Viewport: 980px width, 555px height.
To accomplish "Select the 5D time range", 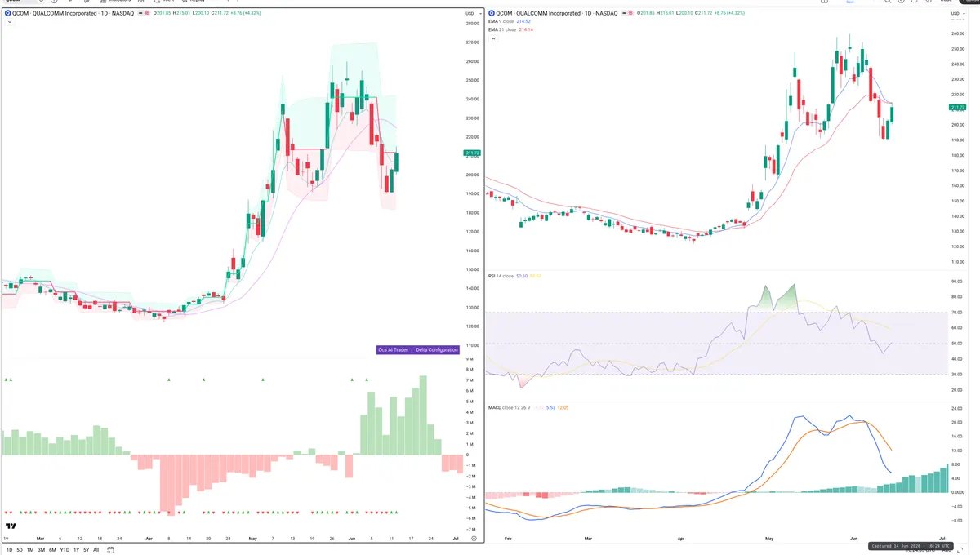I will (x=20, y=550).
